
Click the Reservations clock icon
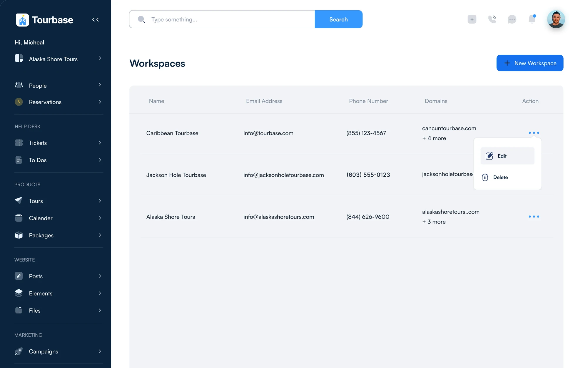(x=19, y=102)
